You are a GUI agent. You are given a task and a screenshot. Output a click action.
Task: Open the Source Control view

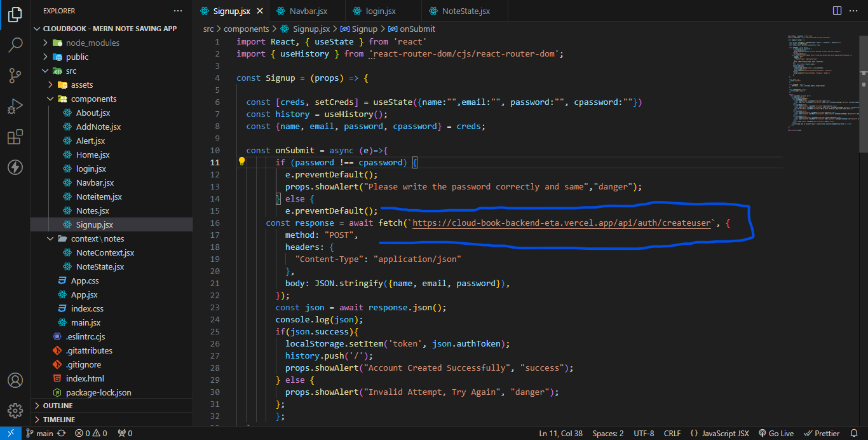[15, 76]
